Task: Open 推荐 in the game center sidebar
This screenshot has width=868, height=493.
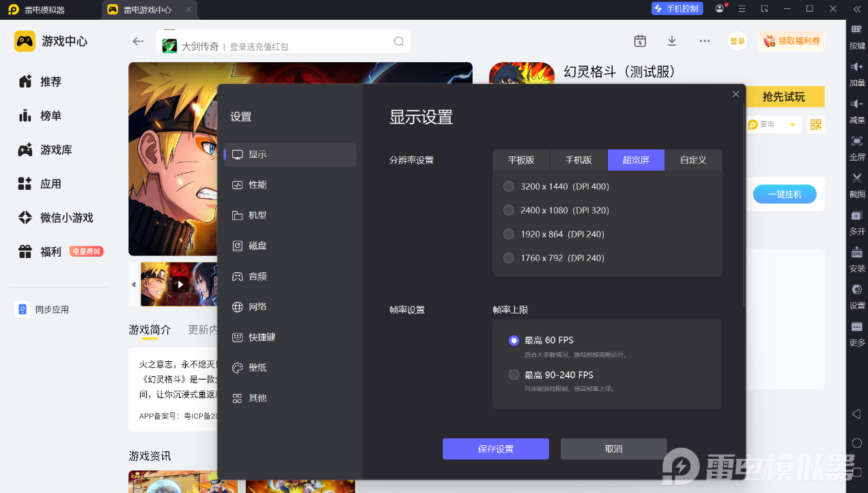Action: pyautogui.click(x=51, y=81)
